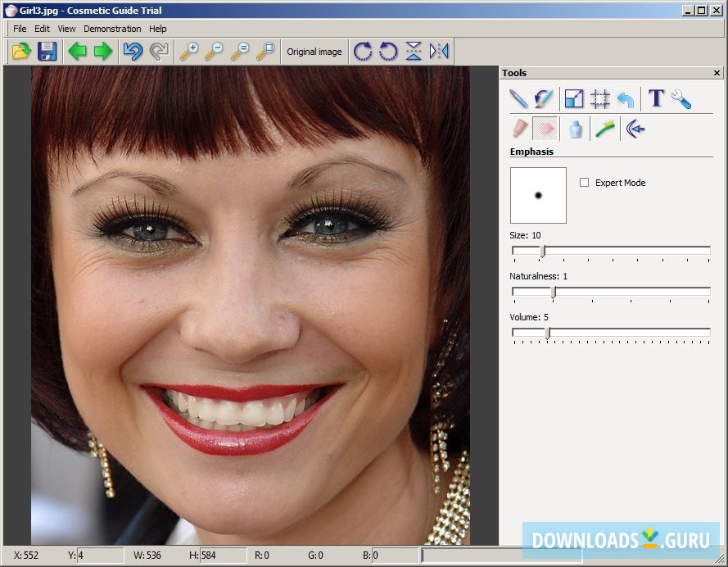The height and width of the screenshot is (567, 728).
Task: Open the View menu
Action: [x=66, y=28]
